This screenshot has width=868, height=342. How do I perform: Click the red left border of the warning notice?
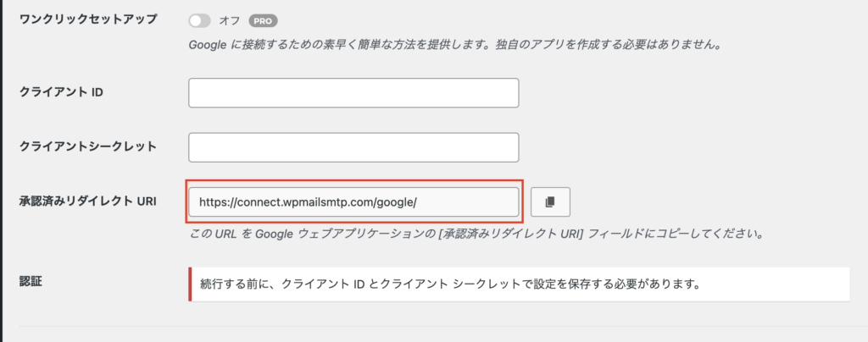point(190,284)
